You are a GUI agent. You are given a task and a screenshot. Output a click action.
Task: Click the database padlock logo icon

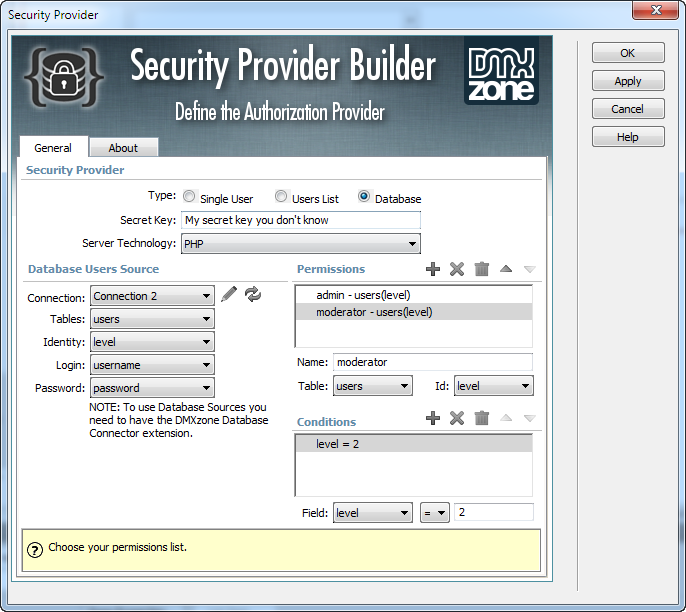tap(64, 77)
